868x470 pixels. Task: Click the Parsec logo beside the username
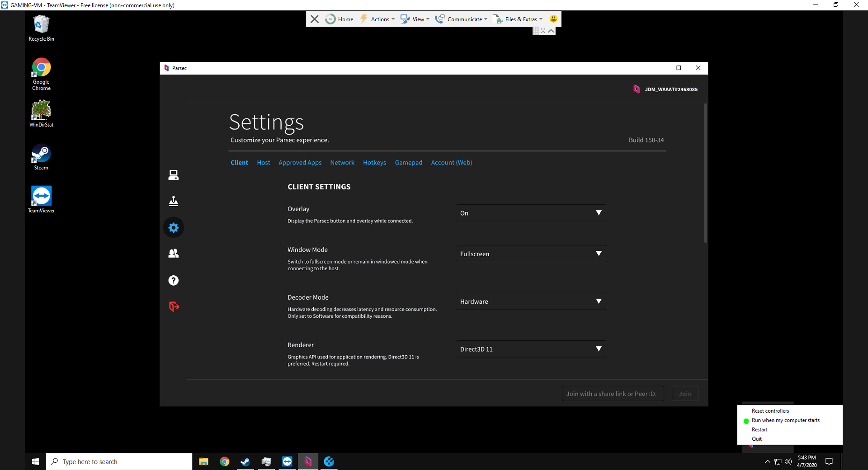point(636,89)
